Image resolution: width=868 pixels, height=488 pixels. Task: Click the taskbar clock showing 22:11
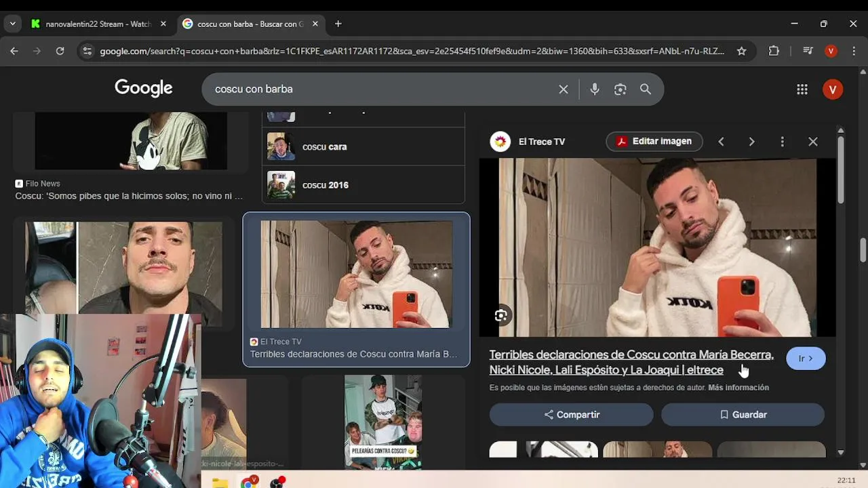coord(846,481)
